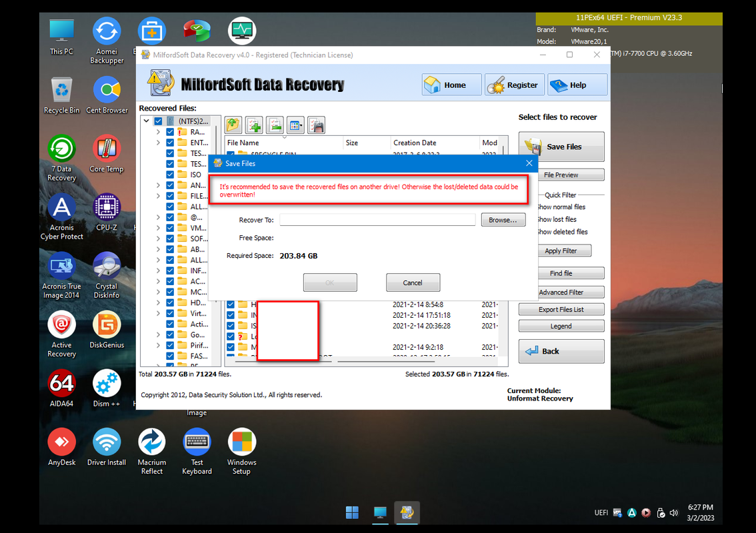Viewport: 756px width, 533px height.
Task: Open Acronis Cyber Protect shortcut
Action: [62, 217]
